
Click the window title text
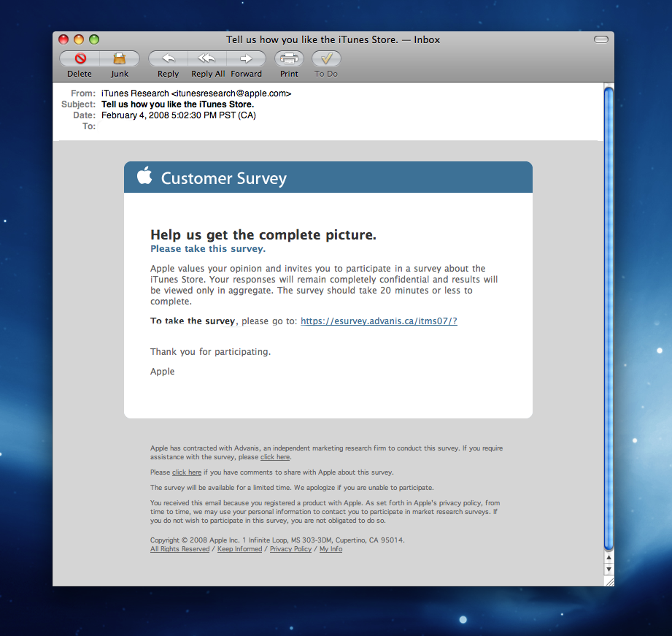pyautogui.click(x=333, y=39)
